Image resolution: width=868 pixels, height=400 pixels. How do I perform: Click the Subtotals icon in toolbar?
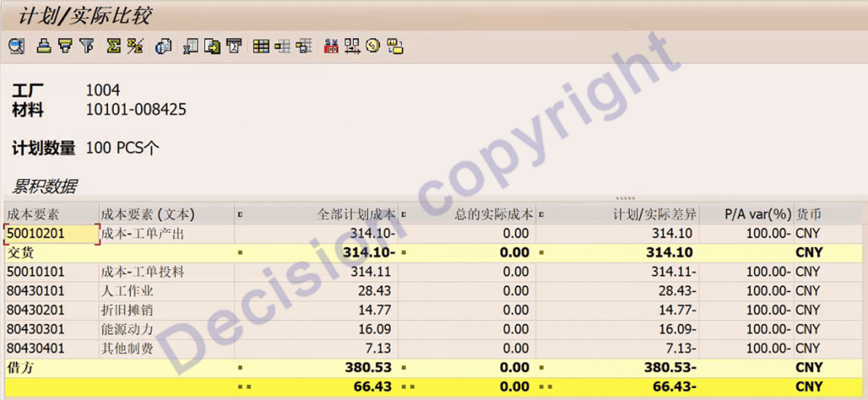point(135,46)
